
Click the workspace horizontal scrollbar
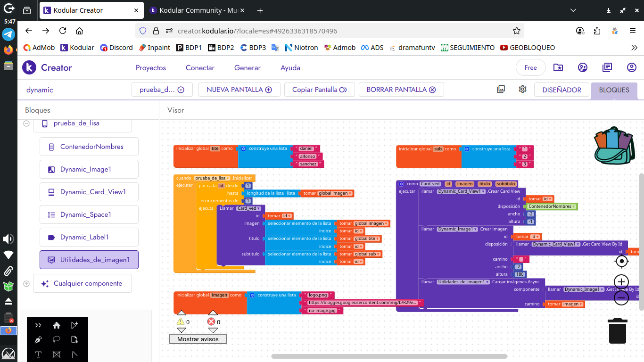389,356
